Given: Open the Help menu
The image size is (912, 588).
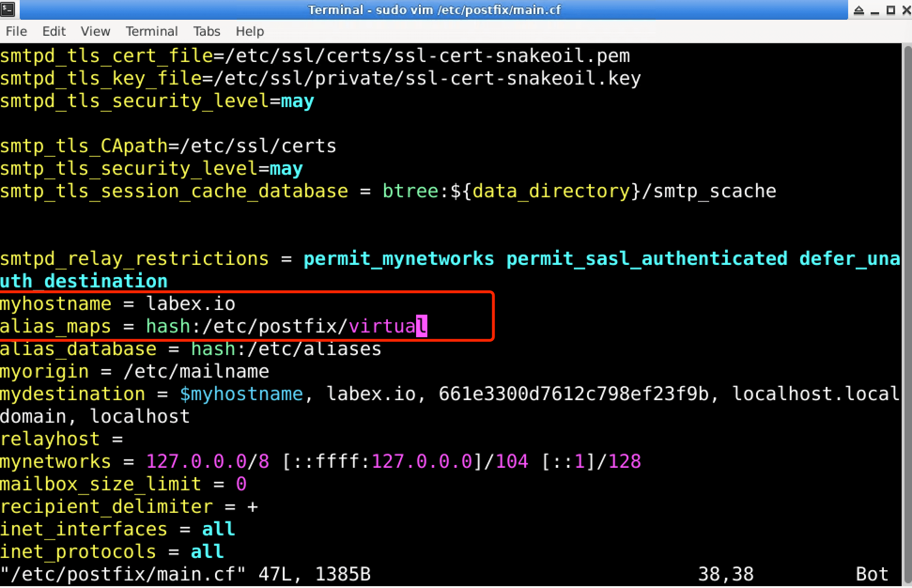Looking at the screenshot, I should point(249,31).
